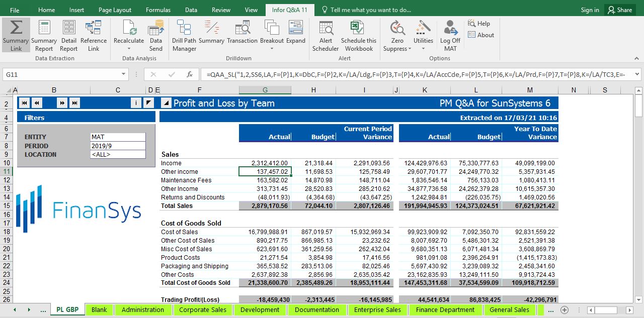Click the Insert Function fx icon
The height and width of the screenshot is (318, 644).
tap(190, 74)
